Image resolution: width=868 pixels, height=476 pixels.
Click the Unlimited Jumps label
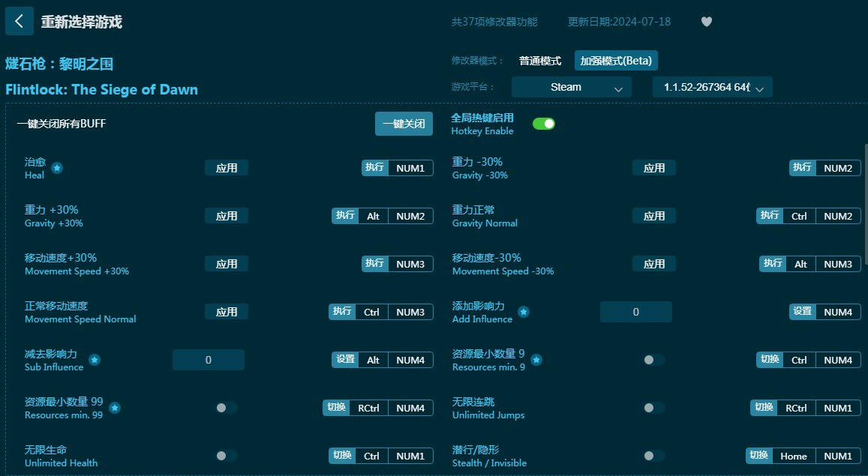[x=488, y=415]
